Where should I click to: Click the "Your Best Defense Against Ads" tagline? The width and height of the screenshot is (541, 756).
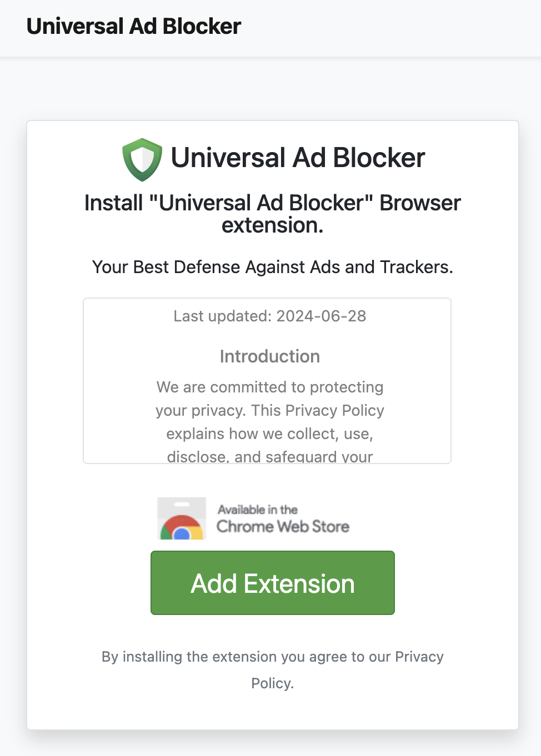272,267
